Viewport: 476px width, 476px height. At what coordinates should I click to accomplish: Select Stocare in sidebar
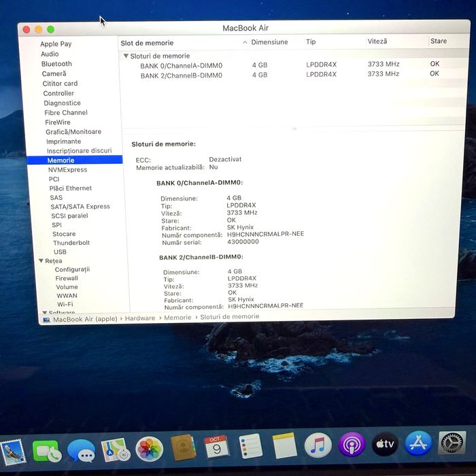tap(64, 234)
